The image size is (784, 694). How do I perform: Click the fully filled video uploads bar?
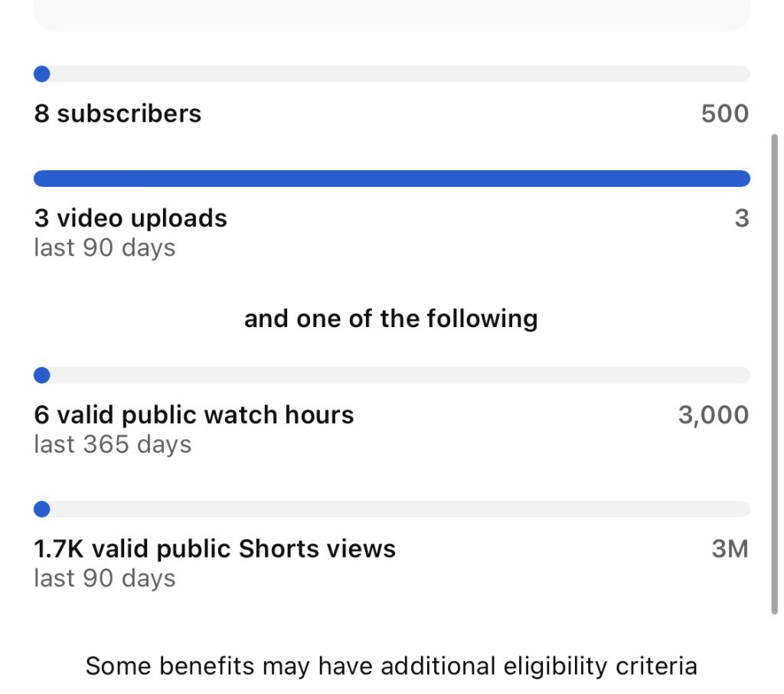(x=392, y=178)
